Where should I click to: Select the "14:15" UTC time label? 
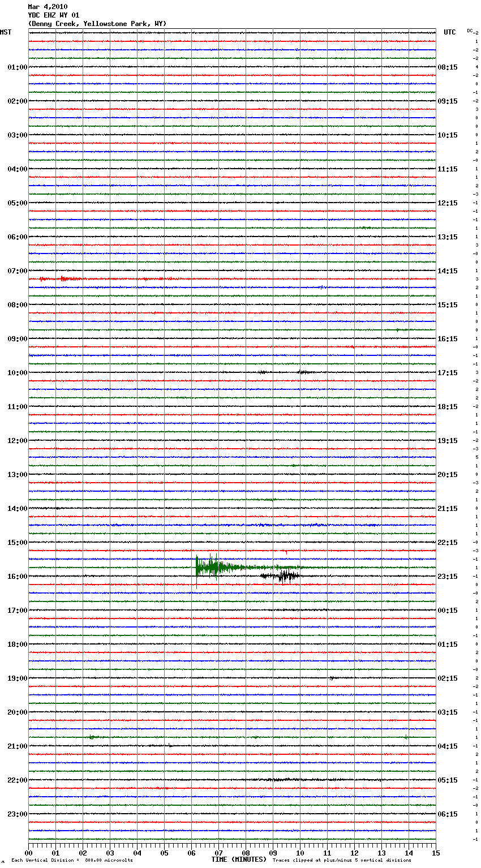(448, 271)
